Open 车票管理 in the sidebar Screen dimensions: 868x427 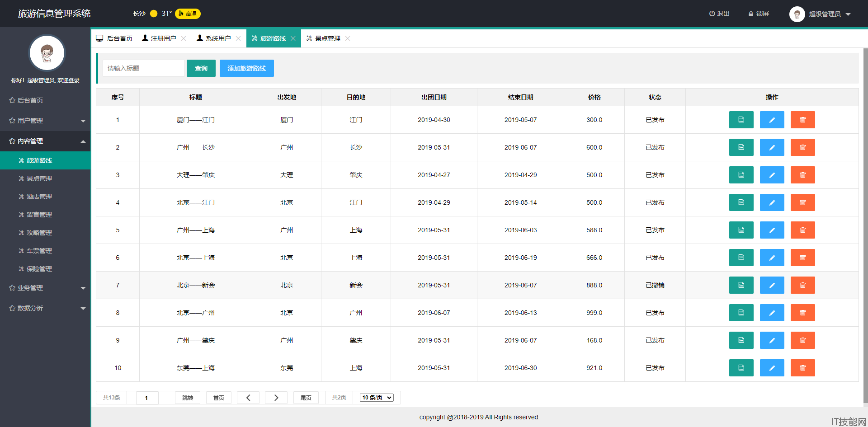45,251
